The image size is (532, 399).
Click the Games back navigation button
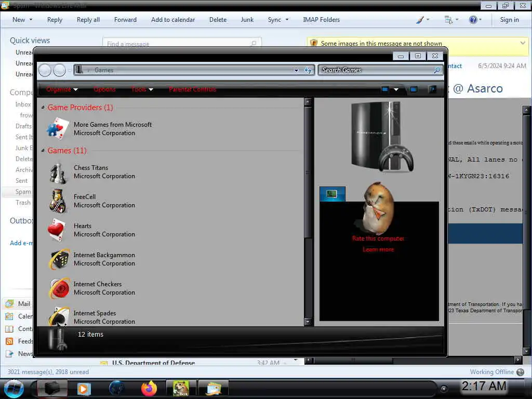(45, 70)
